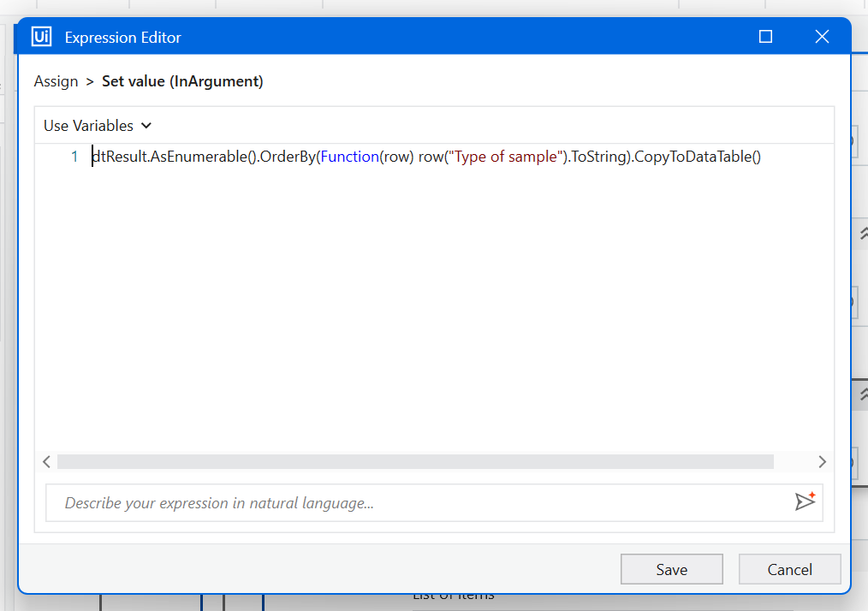This screenshot has height=611, width=868.
Task: Click the UiPath logo icon in title bar
Action: click(x=40, y=36)
